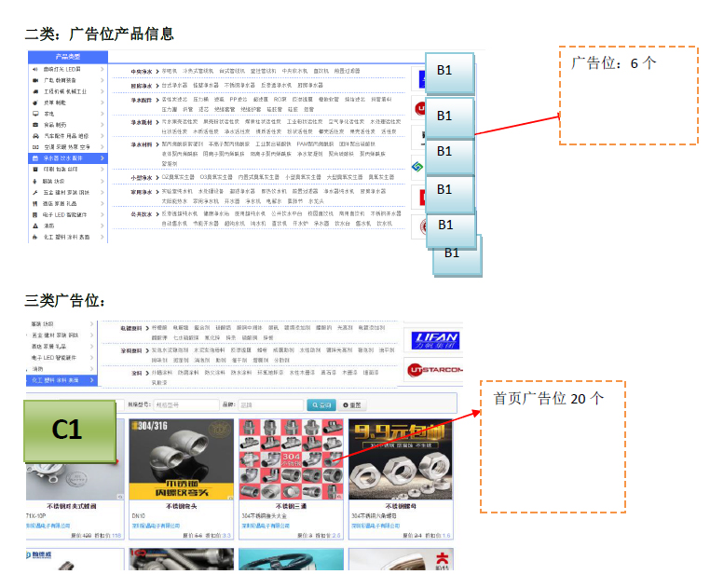Click the speaker icon beside 音响灯光 LED屏
Image resolution: width=710 pixels, height=588 pixels.
(x=34, y=69)
